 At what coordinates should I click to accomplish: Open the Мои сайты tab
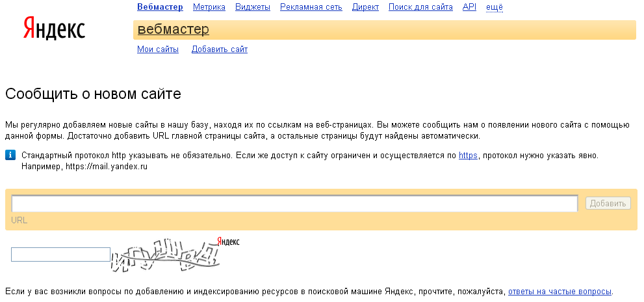[x=158, y=49]
